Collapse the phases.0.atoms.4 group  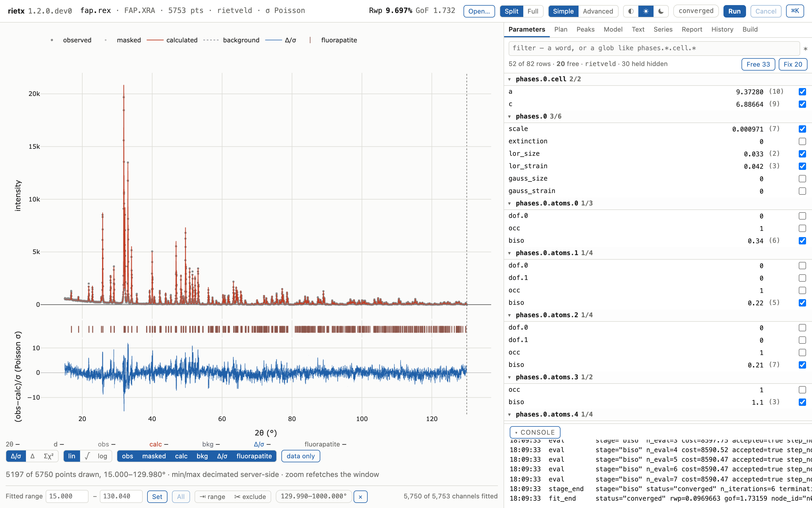coord(509,415)
